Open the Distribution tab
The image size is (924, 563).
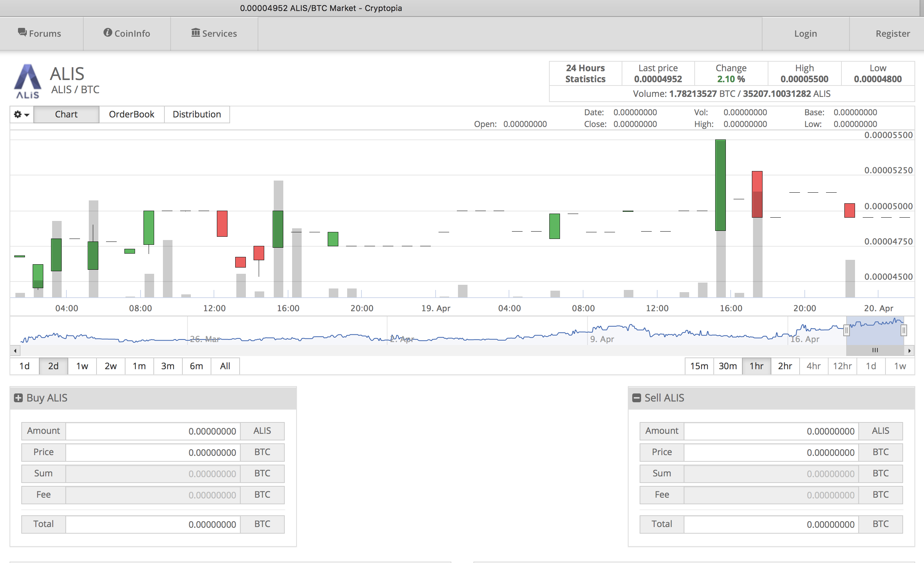click(197, 115)
